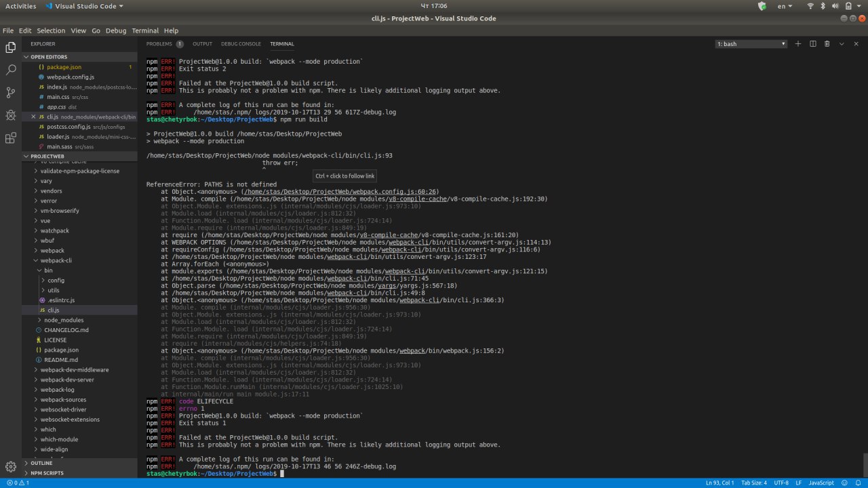
Task: Open the Search view in activity bar
Action: [x=11, y=70]
